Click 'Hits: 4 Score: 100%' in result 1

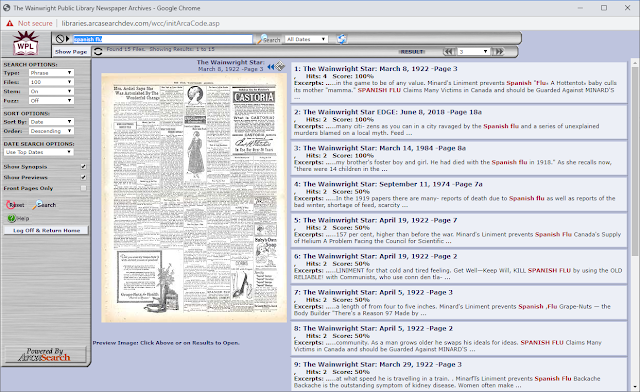click(x=340, y=76)
